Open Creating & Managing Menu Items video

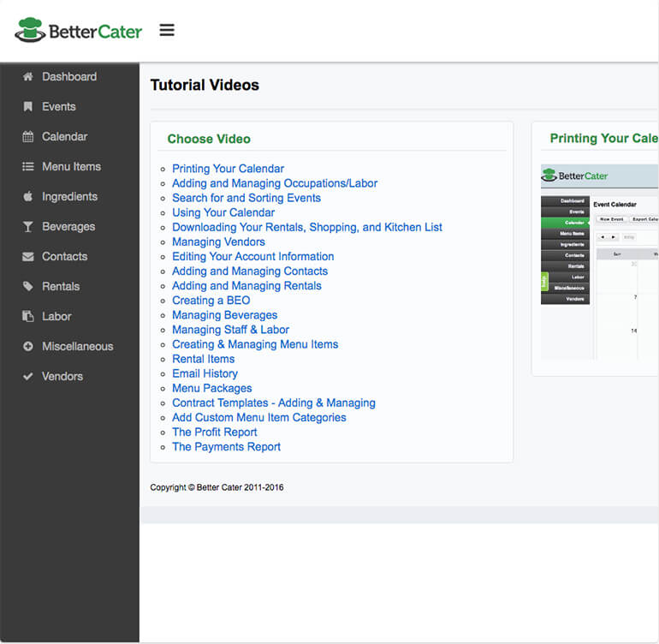click(255, 344)
